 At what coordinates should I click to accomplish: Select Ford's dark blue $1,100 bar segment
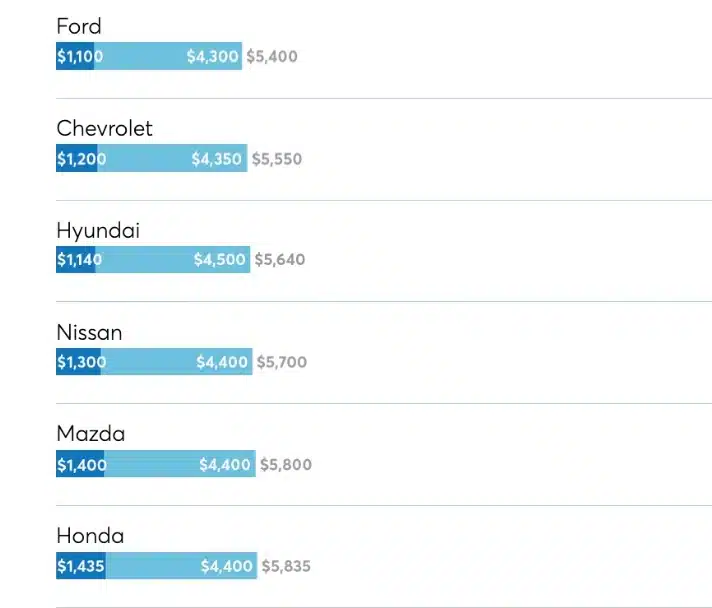click(75, 56)
